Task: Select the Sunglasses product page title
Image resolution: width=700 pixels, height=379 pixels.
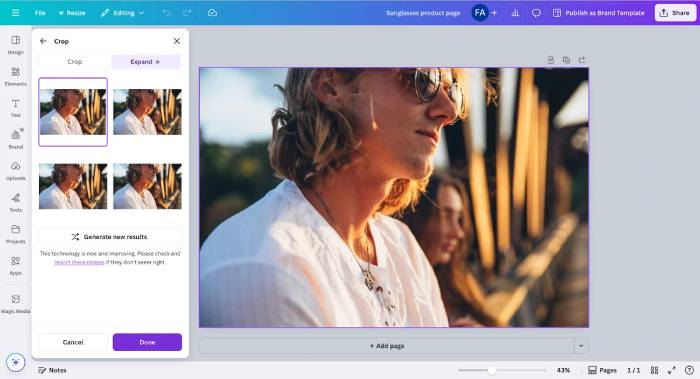Action: click(423, 13)
